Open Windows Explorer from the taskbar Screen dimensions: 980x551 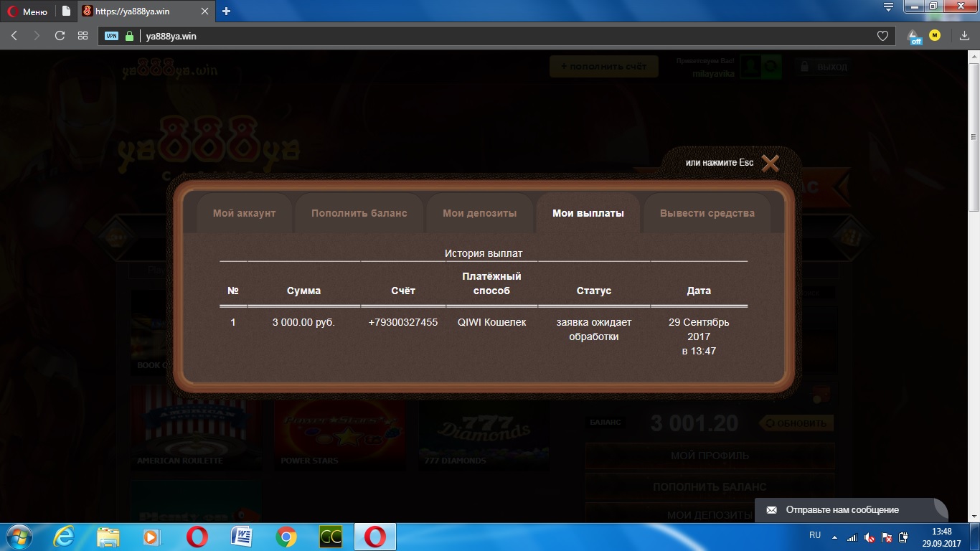108,537
